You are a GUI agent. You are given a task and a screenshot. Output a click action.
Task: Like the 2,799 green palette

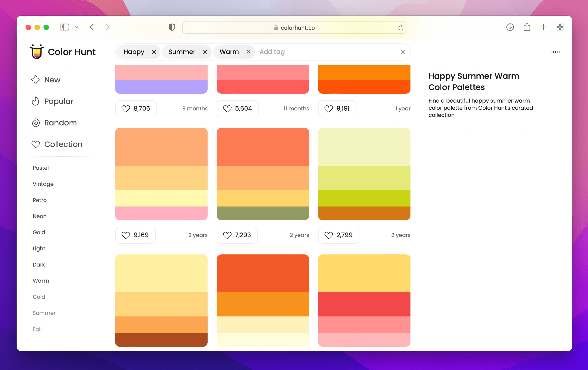click(x=328, y=235)
